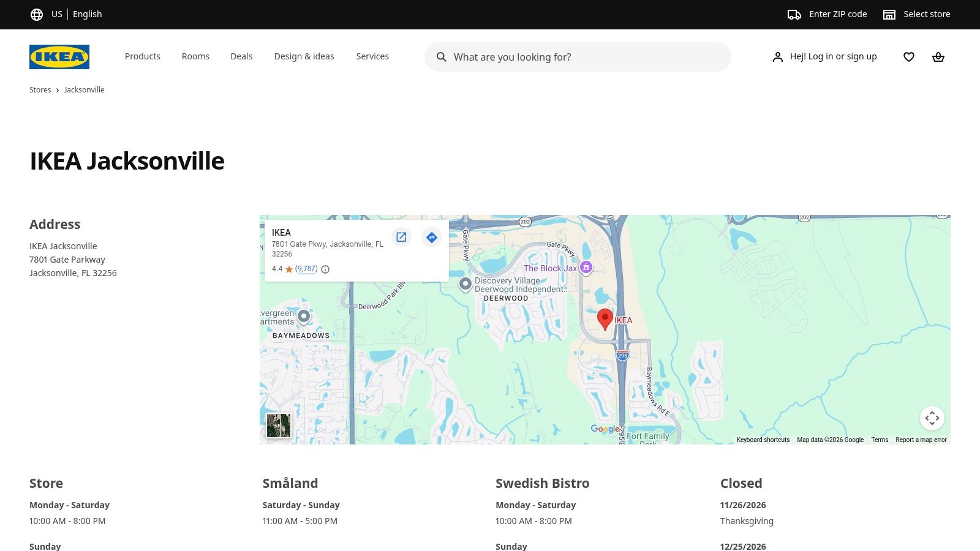Click Hej! Log in or sign up
The width and height of the screenshot is (980, 551).
pos(824,56)
